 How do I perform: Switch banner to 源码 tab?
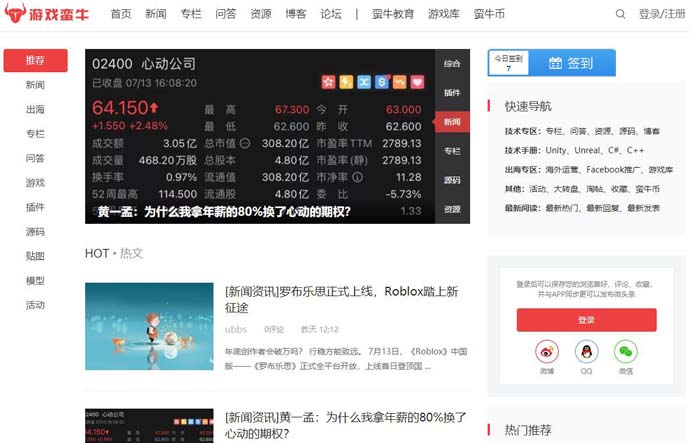coord(452,180)
